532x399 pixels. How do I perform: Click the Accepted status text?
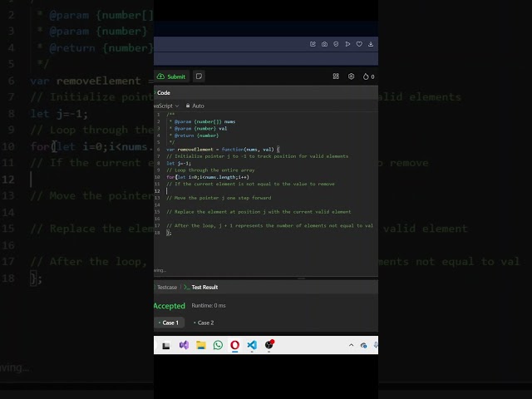(170, 306)
